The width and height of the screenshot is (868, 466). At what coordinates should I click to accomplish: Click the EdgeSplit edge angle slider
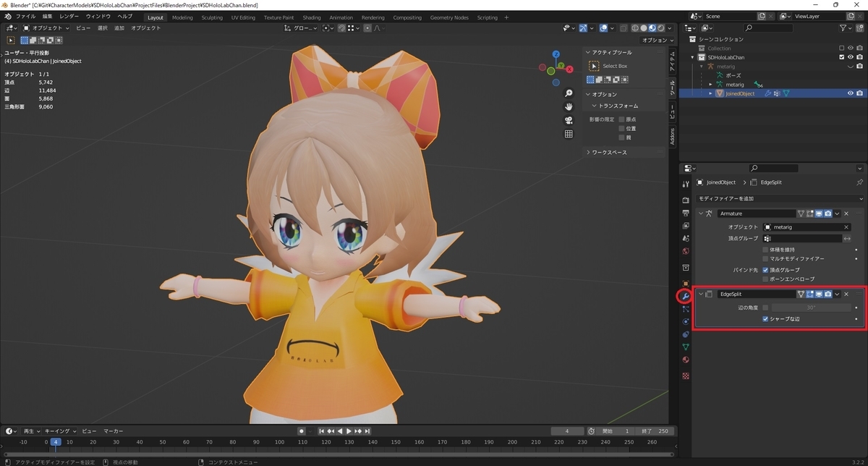click(812, 308)
